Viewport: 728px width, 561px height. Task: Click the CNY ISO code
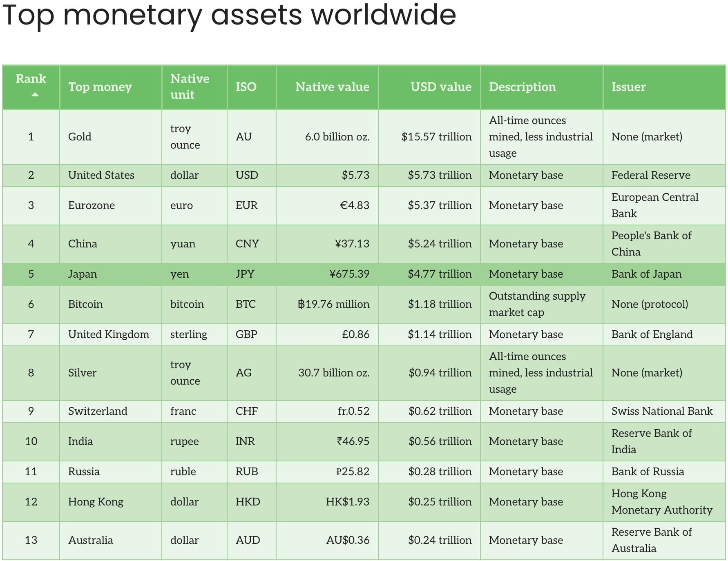247,244
